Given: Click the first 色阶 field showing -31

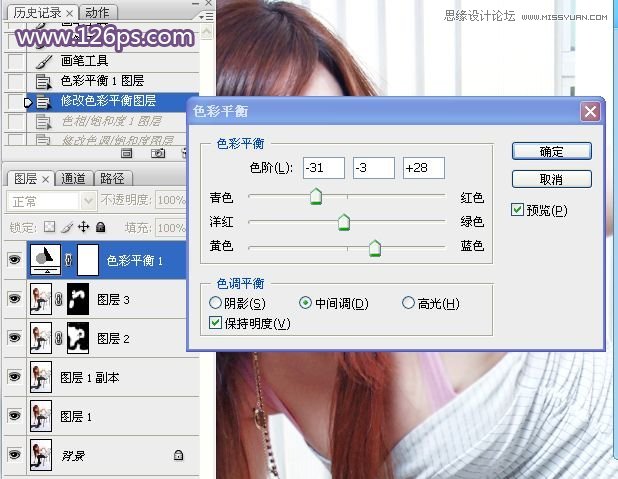Looking at the screenshot, I should click(324, 168).
